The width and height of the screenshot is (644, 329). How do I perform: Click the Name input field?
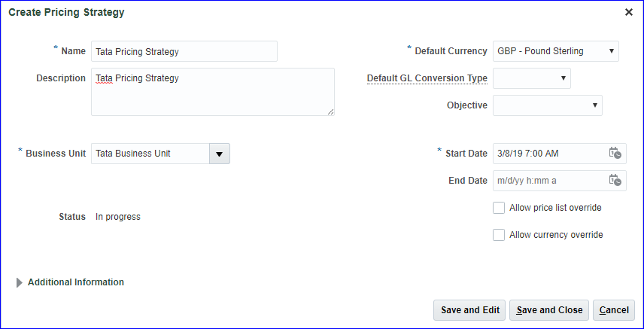[x=184, y=51]
